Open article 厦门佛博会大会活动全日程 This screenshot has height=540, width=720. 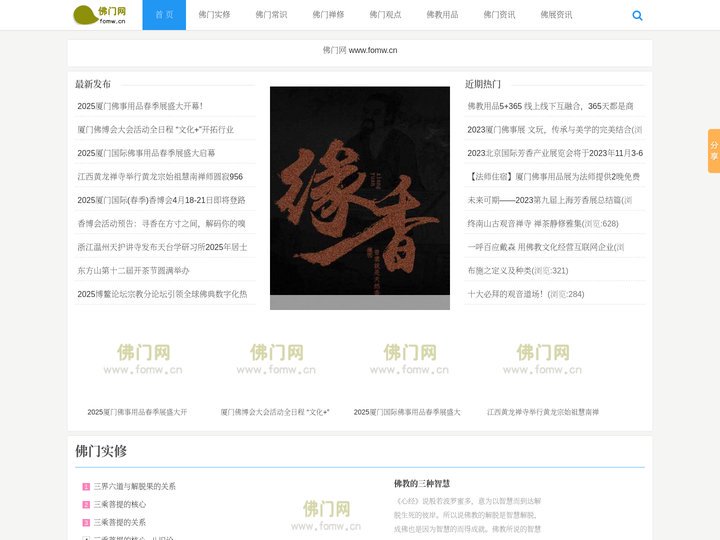tap(155, 129)
